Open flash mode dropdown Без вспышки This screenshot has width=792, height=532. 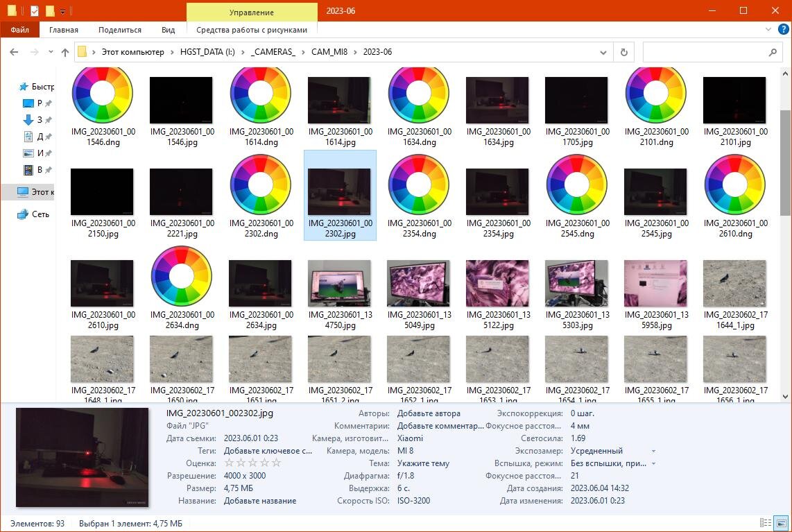click(653, 463)
